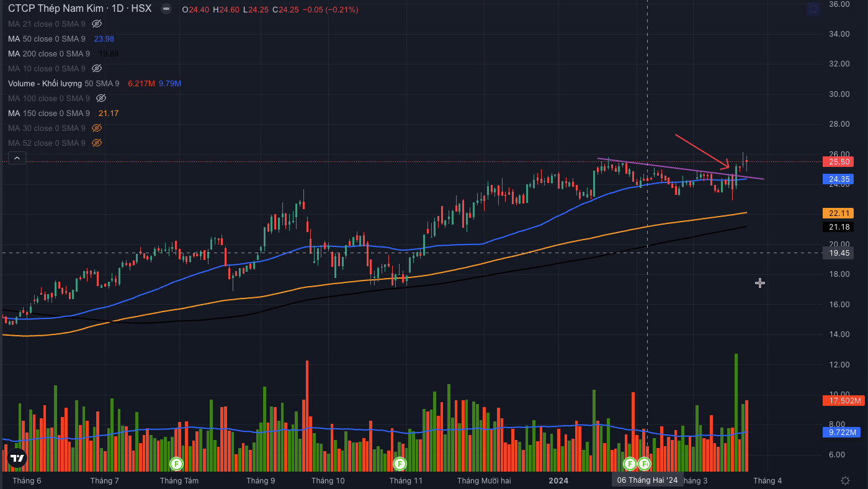Select the MA 30 close legend text
The height and width of the screenshot is (489, 868).
47,128
